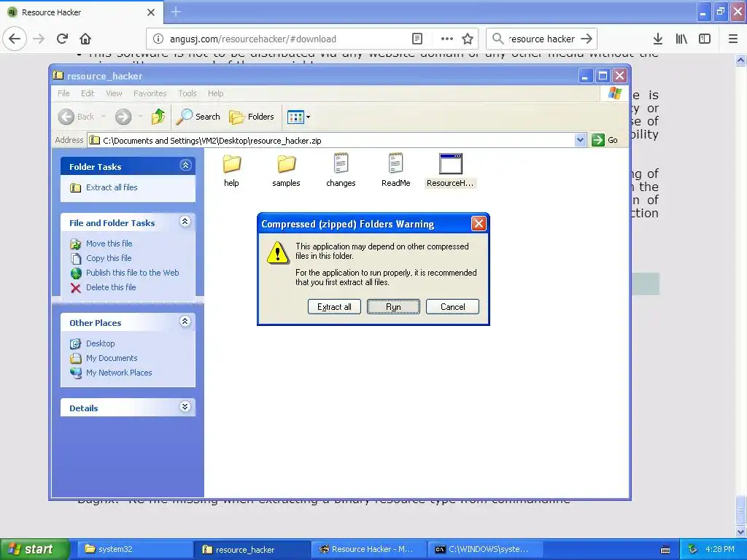Click the Explorer Forward arrow button

pos(123,117)
